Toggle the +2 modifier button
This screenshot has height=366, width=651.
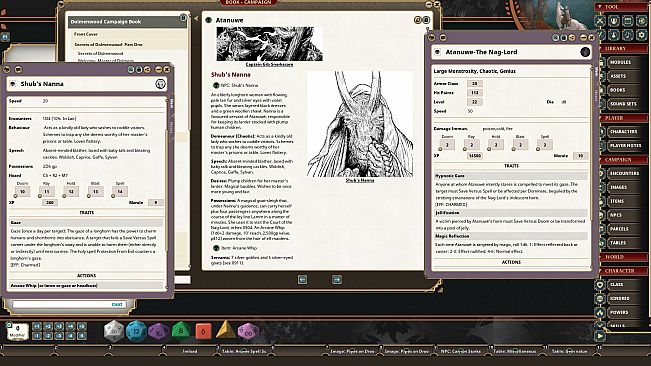[x=48, y=326]
